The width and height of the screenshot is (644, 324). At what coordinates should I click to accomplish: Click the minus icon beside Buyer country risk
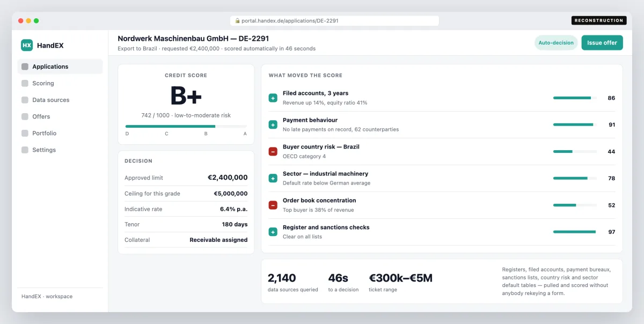pos(273,152)
